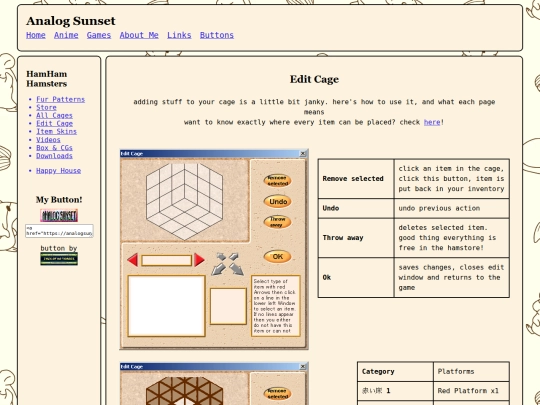Click the 'Category' table header cell
The image size is (540, 405).
point(395,372)
